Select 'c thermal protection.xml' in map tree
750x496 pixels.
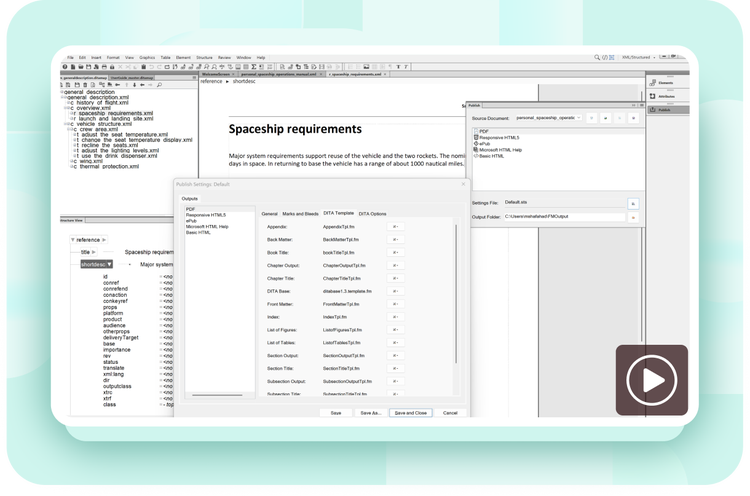106,166
